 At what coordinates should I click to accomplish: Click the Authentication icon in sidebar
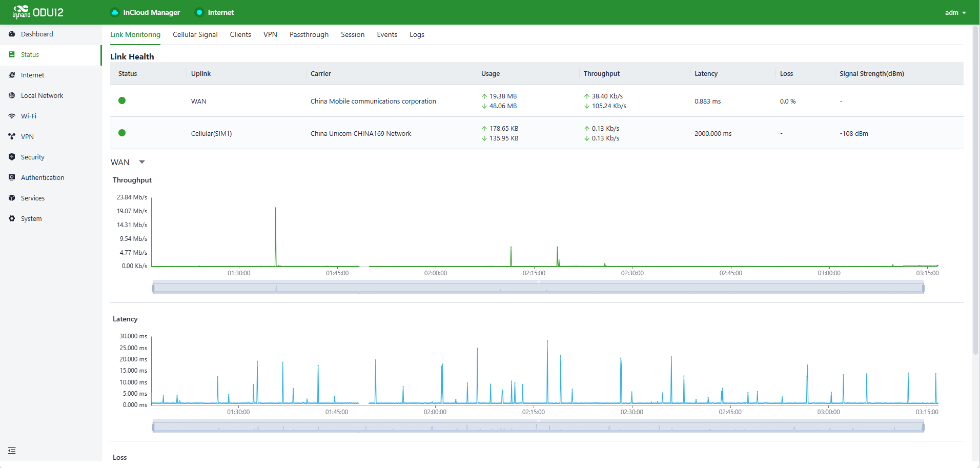click(12, 178)
